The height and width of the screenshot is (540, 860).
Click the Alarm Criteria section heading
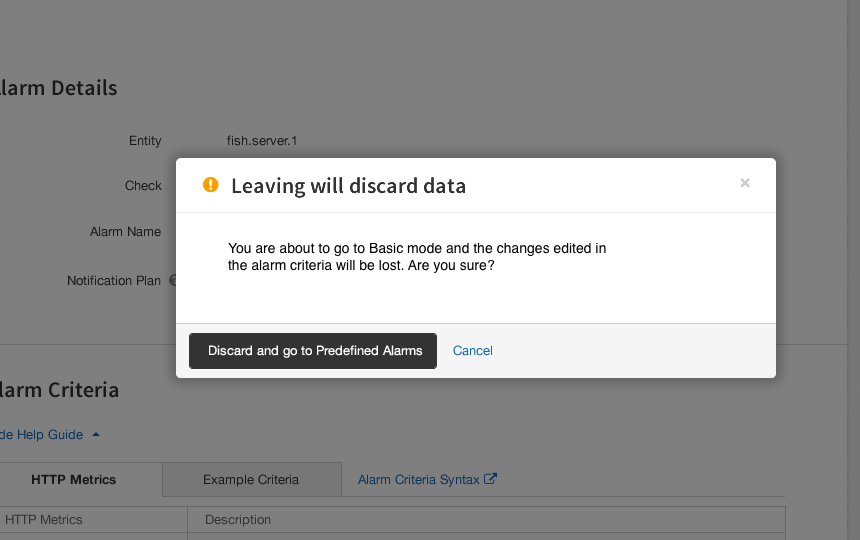[x=59, y=390]
